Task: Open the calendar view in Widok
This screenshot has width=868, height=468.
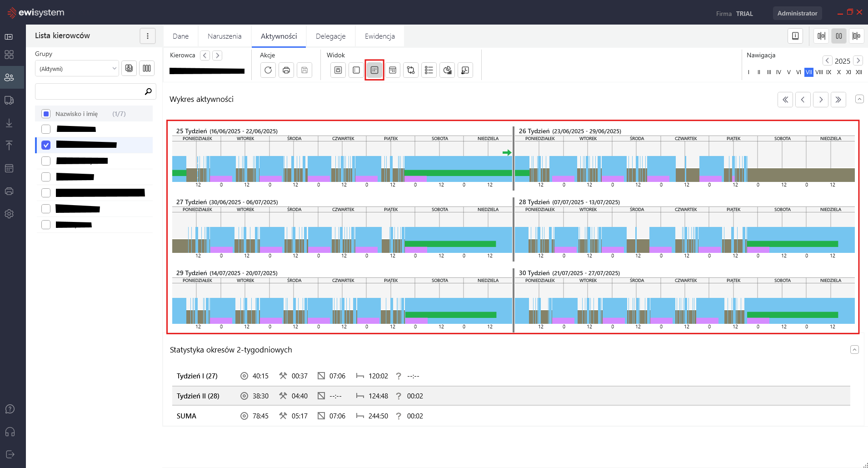Action: [393, 70]
